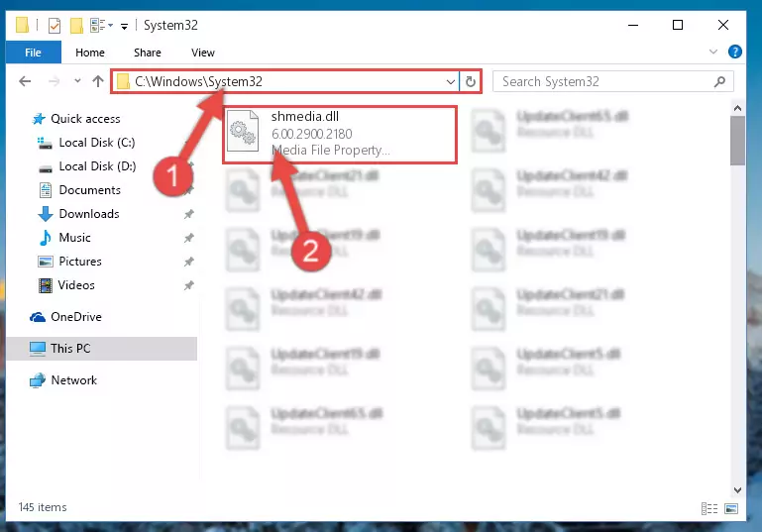762x532 pixels.
Task: Open Pictures in the sidebar
Action: [x=80, y=262]
